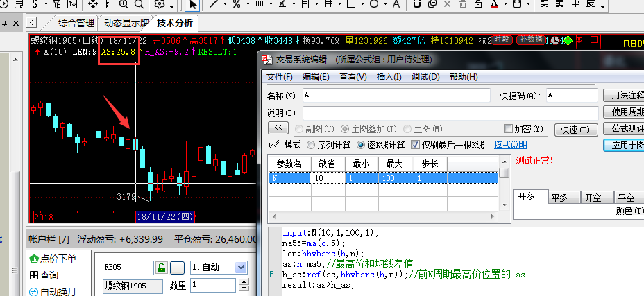Click the 应用于图 button

(623, 145)
